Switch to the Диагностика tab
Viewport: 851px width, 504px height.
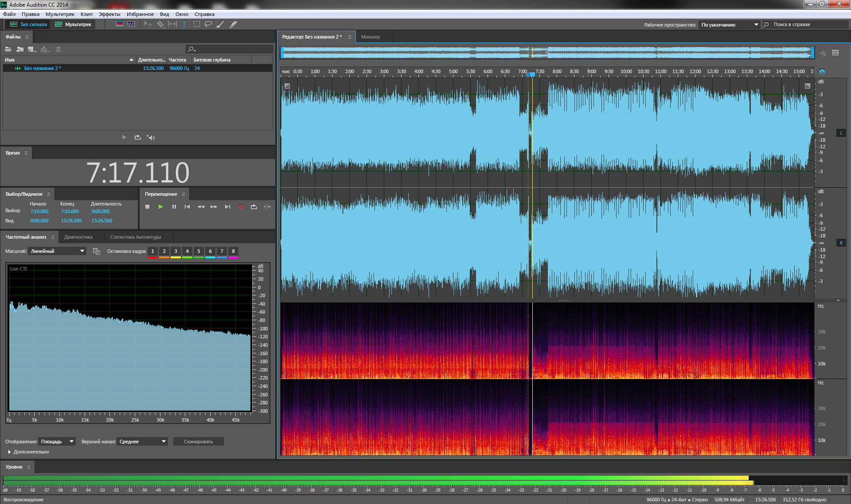point(78,237)
